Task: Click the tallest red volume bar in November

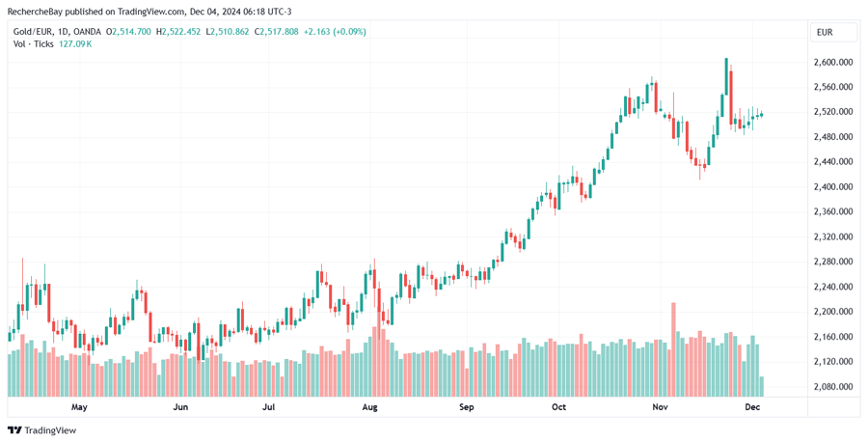Action: click(x=673, y=349)
